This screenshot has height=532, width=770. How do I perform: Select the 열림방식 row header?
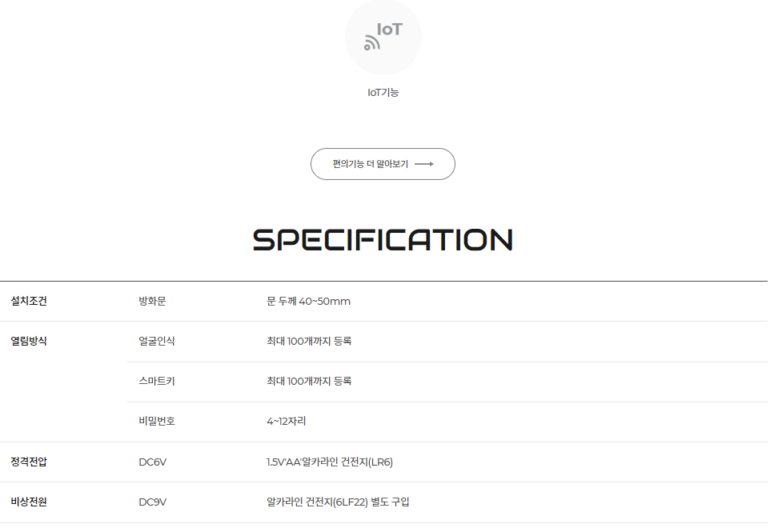[x=29, y=342]
